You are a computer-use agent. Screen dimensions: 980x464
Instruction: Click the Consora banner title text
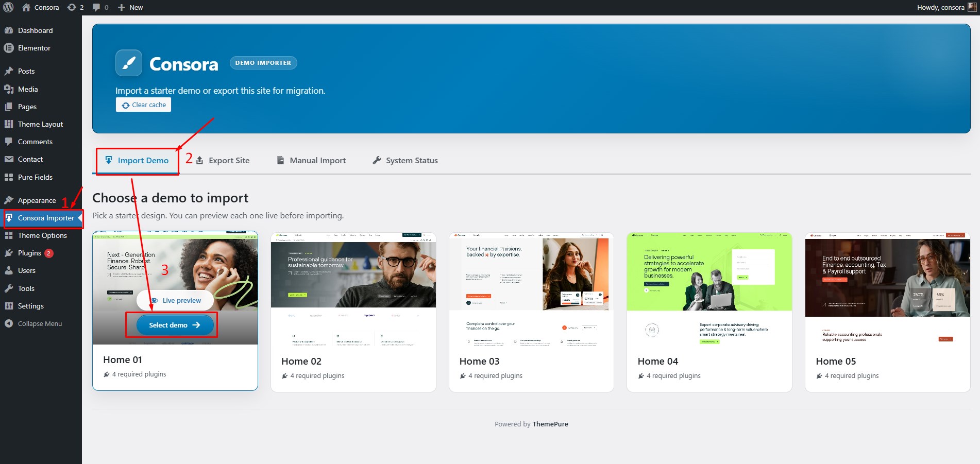184,64
